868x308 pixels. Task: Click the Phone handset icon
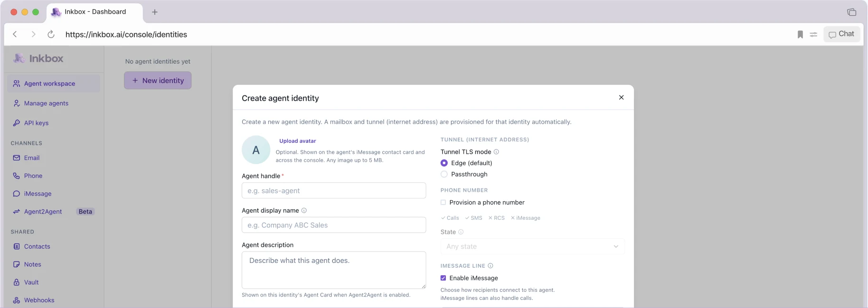pyautogui.click(x=17, y=176)
